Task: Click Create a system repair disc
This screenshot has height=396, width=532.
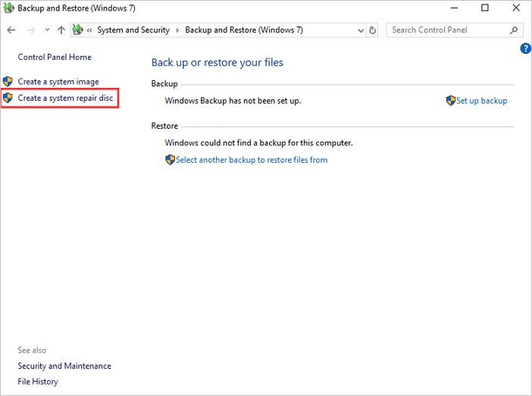Action: [x=65, y=98]
